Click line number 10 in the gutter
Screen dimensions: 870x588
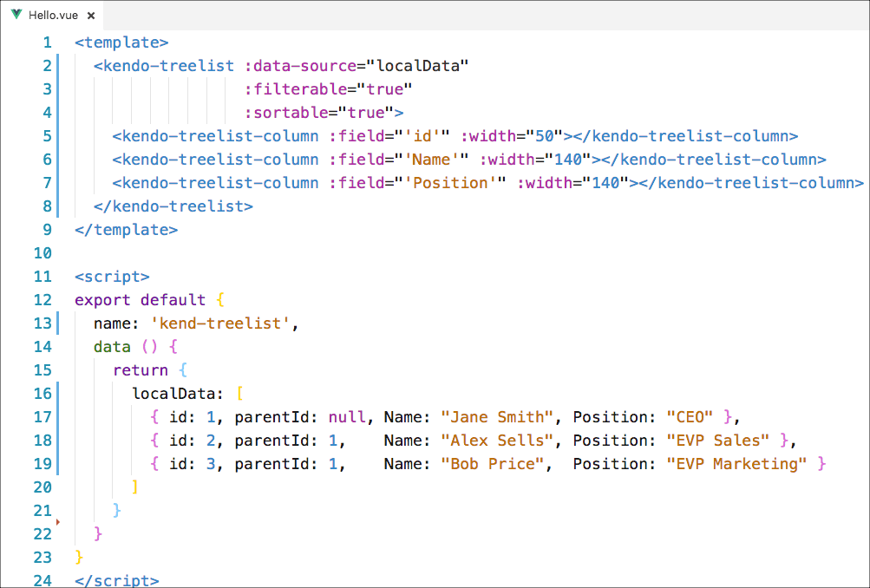(x=43, y=253)
